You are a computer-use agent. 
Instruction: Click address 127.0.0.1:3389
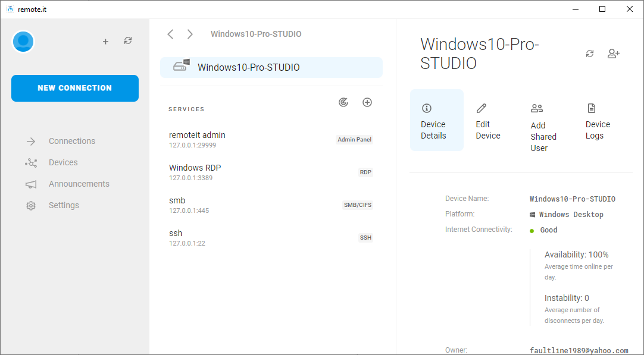(x=191, y=178)
